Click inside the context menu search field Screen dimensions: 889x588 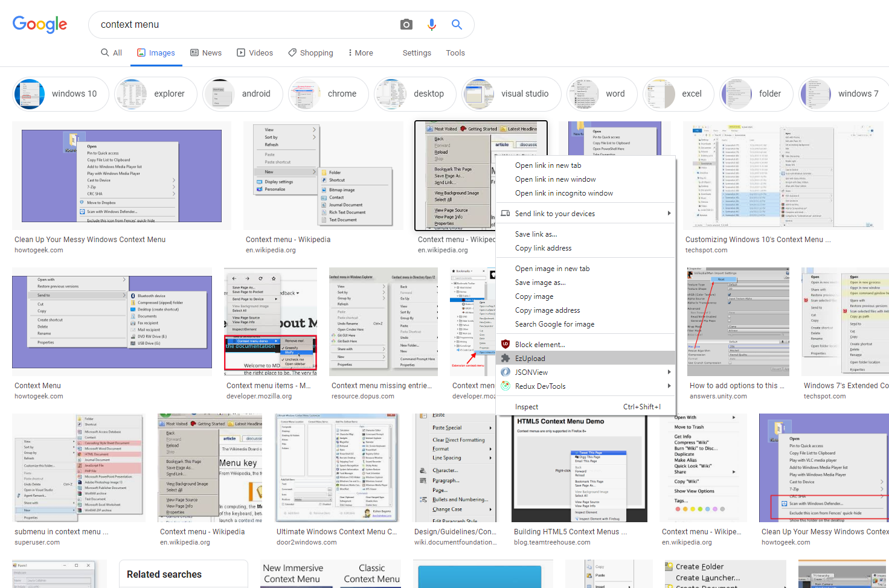tap(242, 25)
